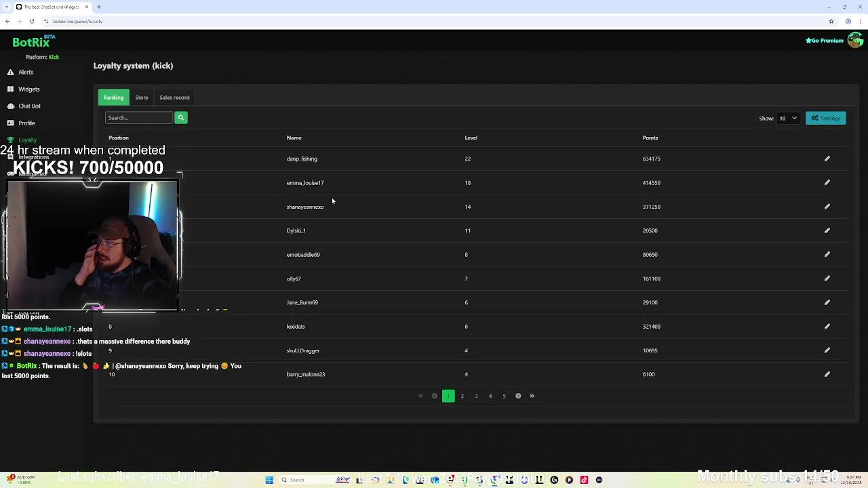Screen dimensions: 868x488
Task: Edit Dylski_1 row pencil icon
Action: [x=827, y=230]
